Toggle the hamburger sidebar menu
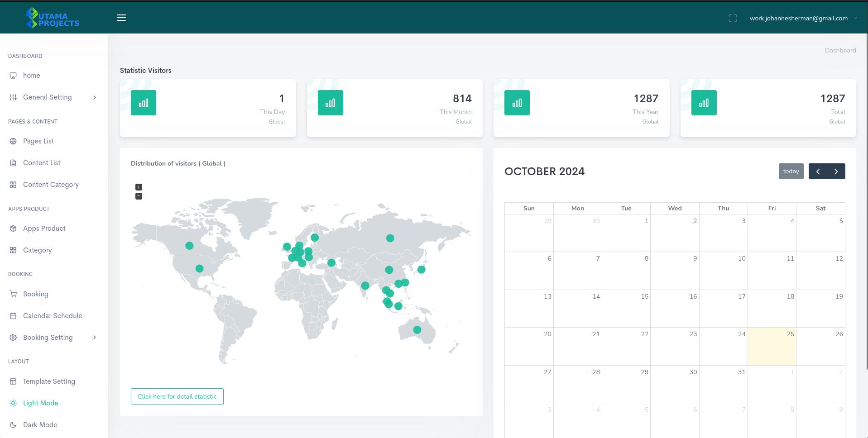Screen dimensions: 868x438 121,18
